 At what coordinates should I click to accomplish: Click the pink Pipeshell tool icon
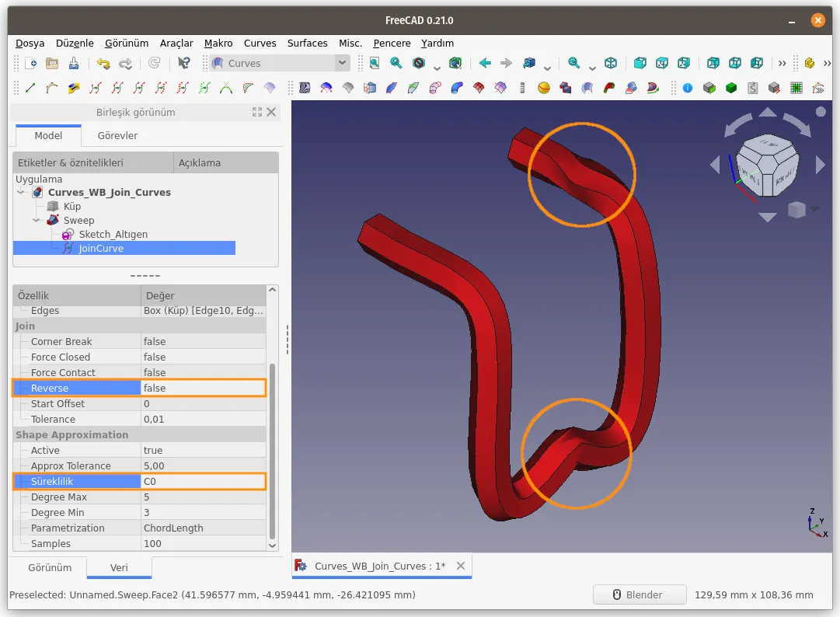pos(435,88)
